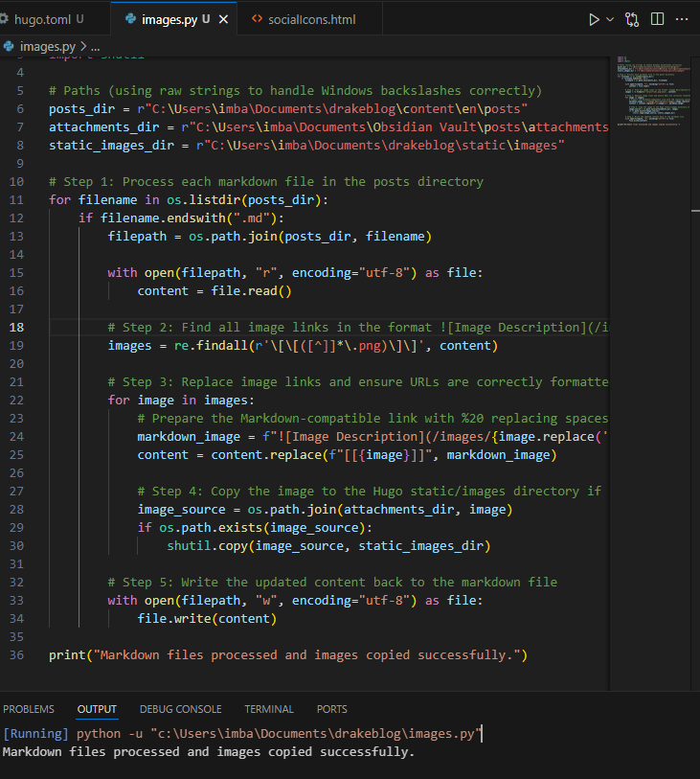Open the run options dropdown arrow
The image size is (700, 779).
click(610, 19)
